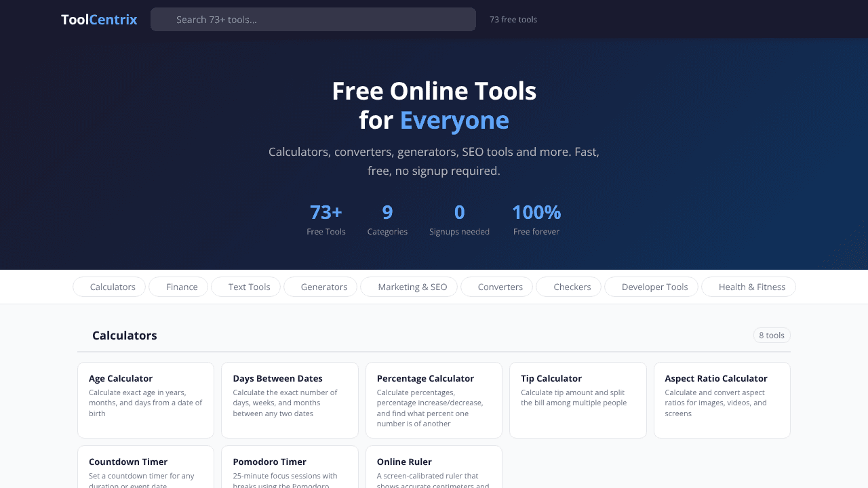Screen dimensions: 868x488
Task: Click the Calculators section heading
Action: (125, 335)
